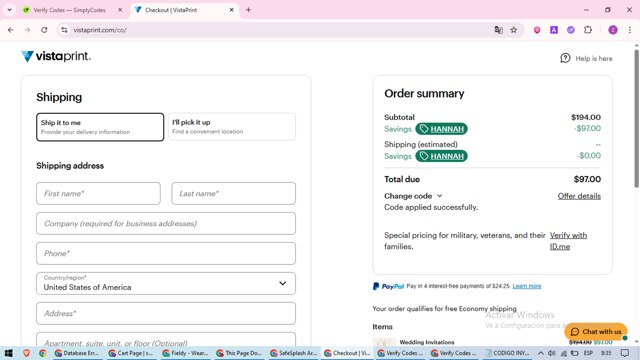640x360 pixels.
Task: Open the CODIGO INV... taskbar item
Action: click(507, 353)
